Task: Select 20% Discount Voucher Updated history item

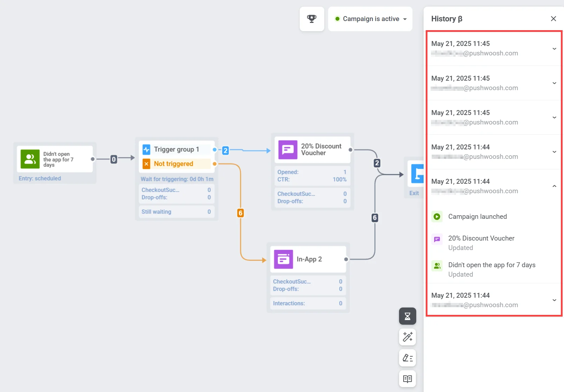Action: (x=481, y=243)
